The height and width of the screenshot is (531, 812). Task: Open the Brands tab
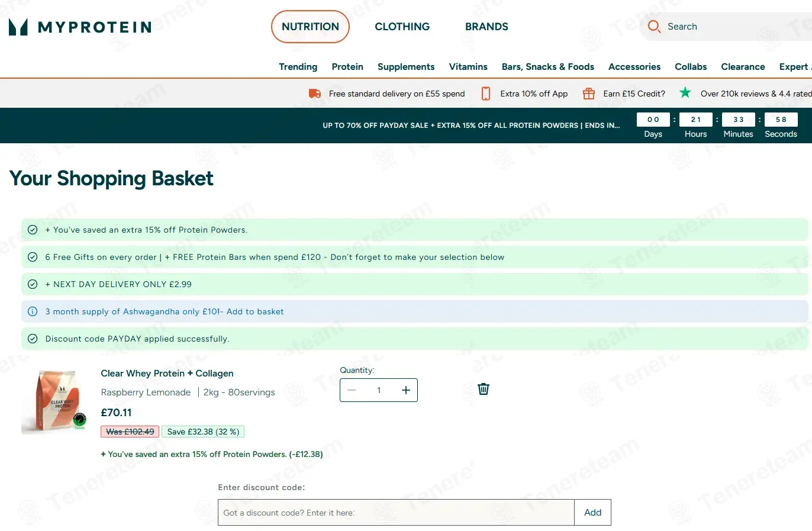tap(486, 27)
